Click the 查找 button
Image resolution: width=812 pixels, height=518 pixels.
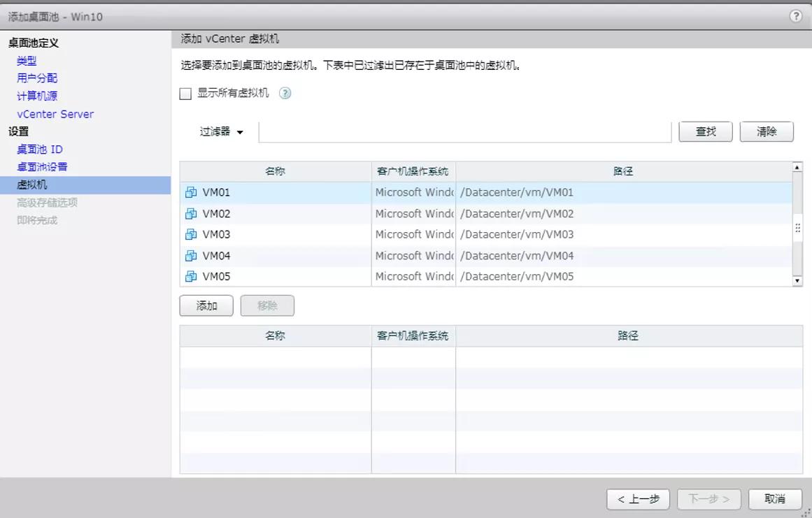[x=705, y=131]
